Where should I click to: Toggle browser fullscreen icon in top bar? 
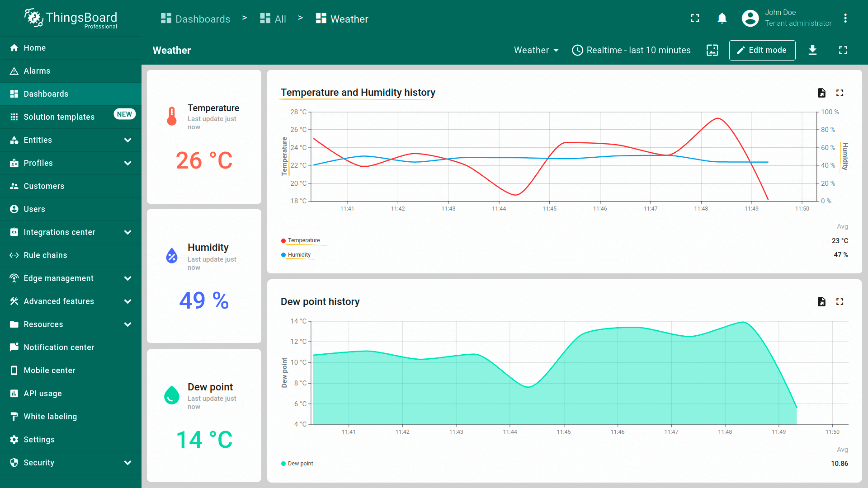[x=695, y=19]
